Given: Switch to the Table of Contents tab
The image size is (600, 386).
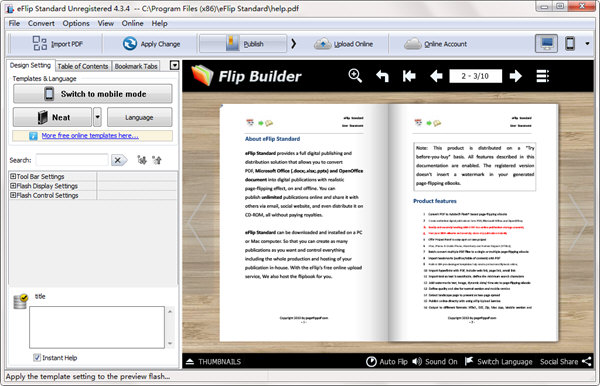Looking at the screenshot, I should [83, 66].
